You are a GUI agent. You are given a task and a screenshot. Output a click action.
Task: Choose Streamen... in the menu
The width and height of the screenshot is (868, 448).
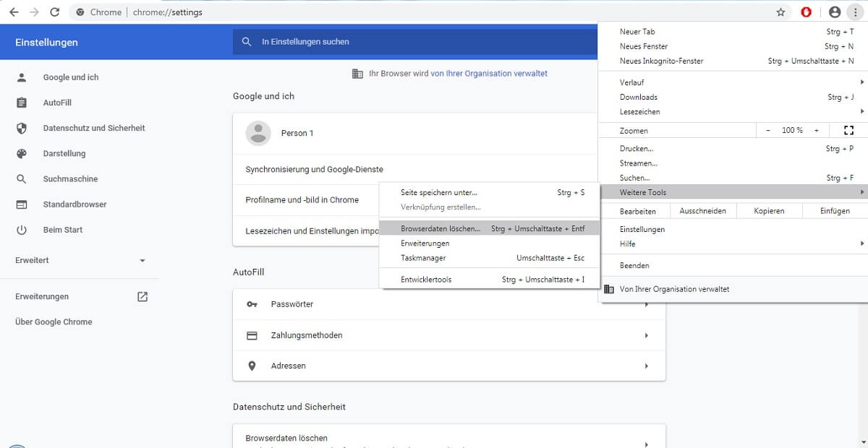[733, 163]
